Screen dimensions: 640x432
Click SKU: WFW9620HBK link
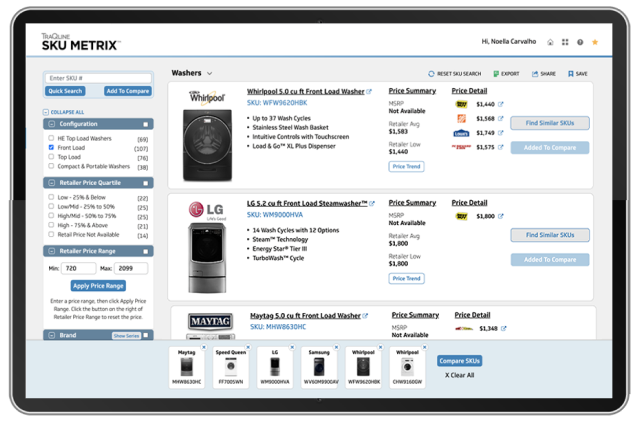point(277,103)
